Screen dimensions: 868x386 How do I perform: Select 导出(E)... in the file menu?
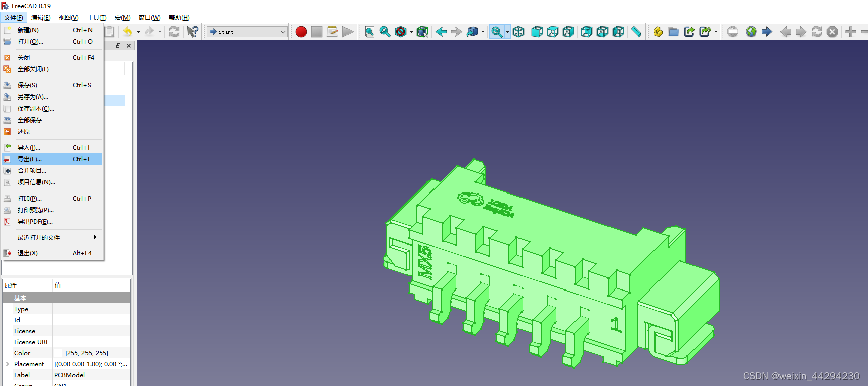click(52, 159)
